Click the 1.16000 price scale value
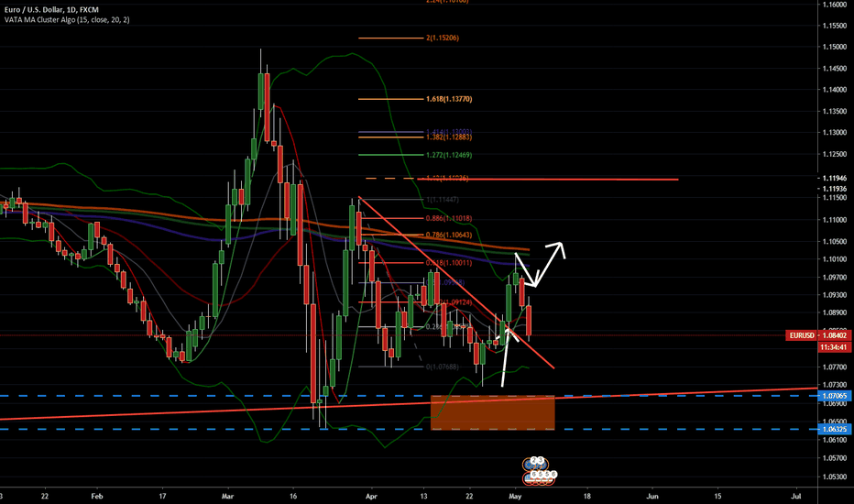The width and height of the screenshot is (854, 504). 835,5
